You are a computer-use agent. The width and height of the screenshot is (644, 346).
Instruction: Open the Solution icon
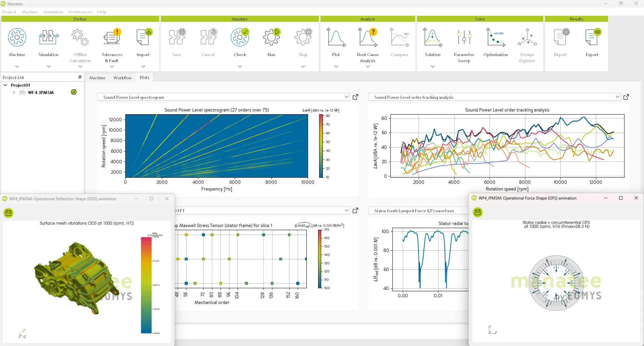coord(433,37)
